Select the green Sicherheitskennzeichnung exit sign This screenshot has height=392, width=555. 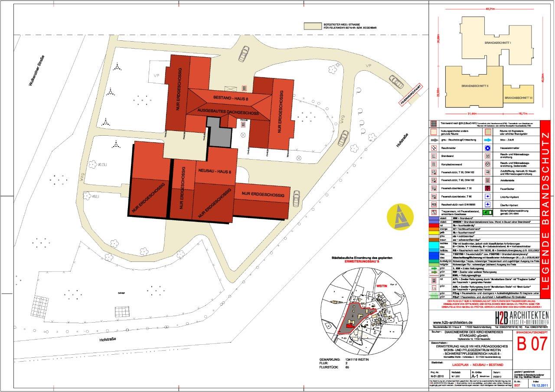click(488, 212)
